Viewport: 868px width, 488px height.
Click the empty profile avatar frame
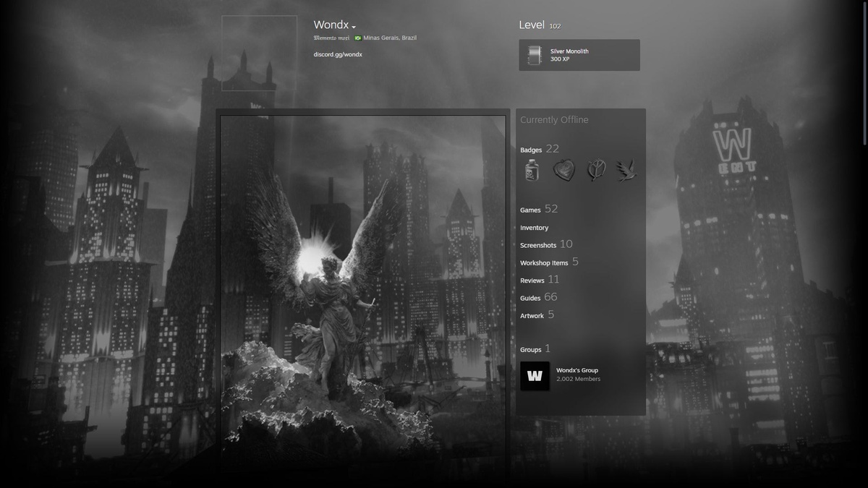259,53
